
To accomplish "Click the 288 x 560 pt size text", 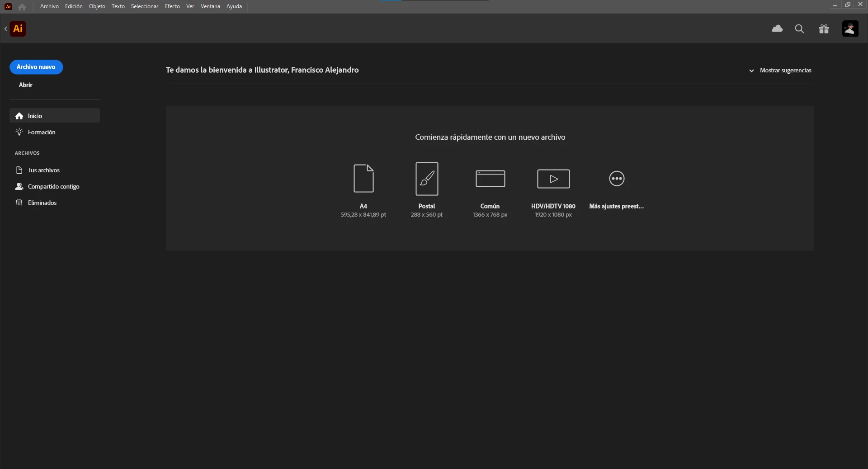I will point(427,215).
